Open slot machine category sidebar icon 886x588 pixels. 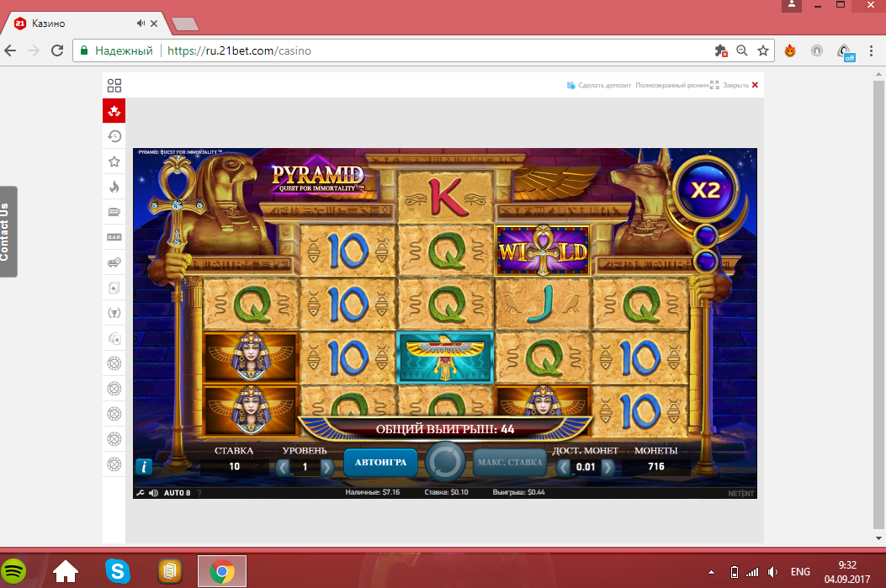coord(114,212)
